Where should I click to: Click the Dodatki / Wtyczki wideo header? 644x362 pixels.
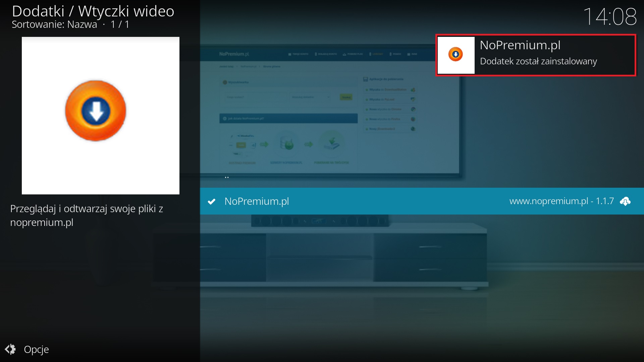point(93,11)
